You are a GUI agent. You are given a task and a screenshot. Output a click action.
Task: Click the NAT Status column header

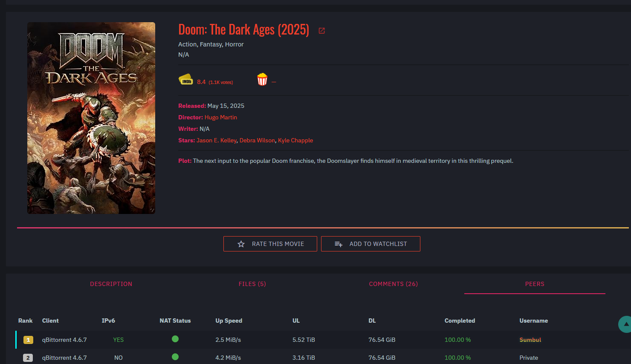click(x=175, y=321)
